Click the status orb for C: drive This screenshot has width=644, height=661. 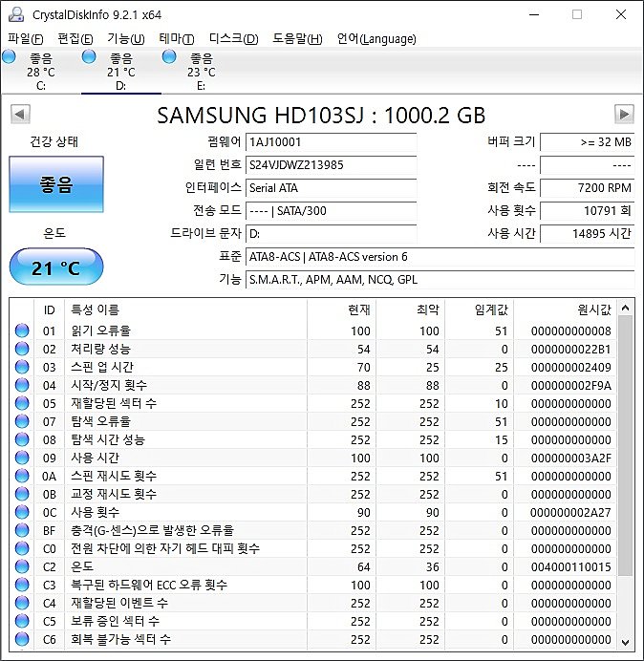(x=9, y=56)
